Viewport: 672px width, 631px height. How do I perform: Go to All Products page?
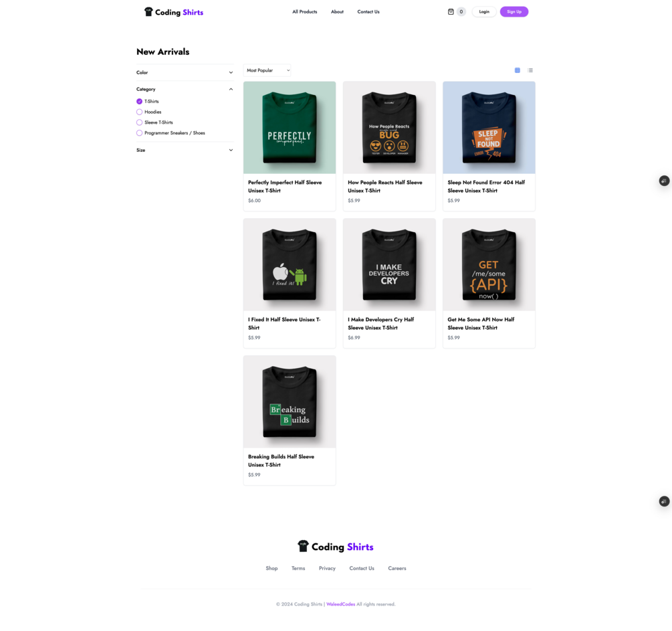305,11
